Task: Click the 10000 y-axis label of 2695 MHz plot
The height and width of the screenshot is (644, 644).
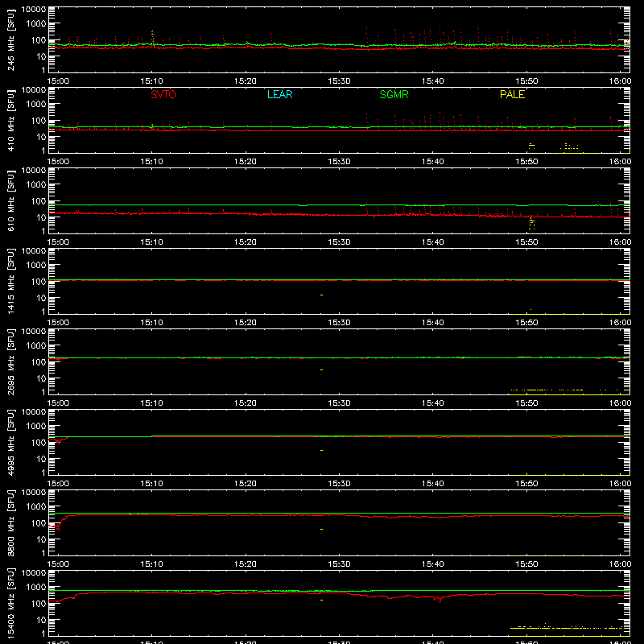Action: [x=34, y=332]
